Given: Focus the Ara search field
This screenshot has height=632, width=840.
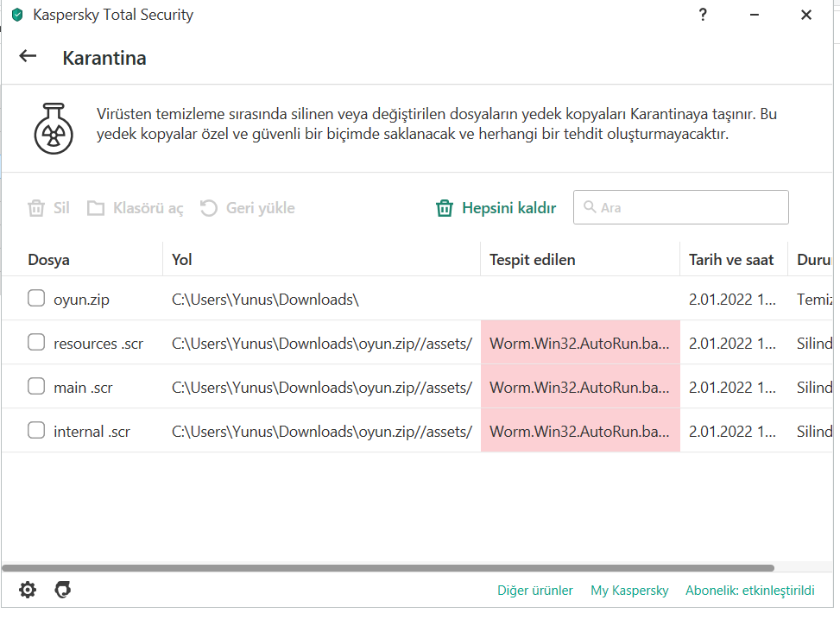Looking at the screenshot, I should pyautogui.click(x=681, y=207).
